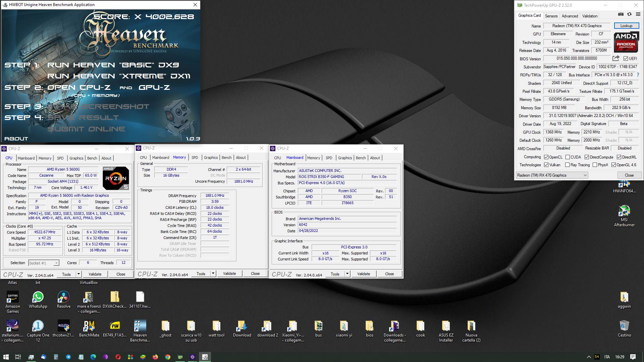Click Submit Online in Heaven Benchmark

86,129
